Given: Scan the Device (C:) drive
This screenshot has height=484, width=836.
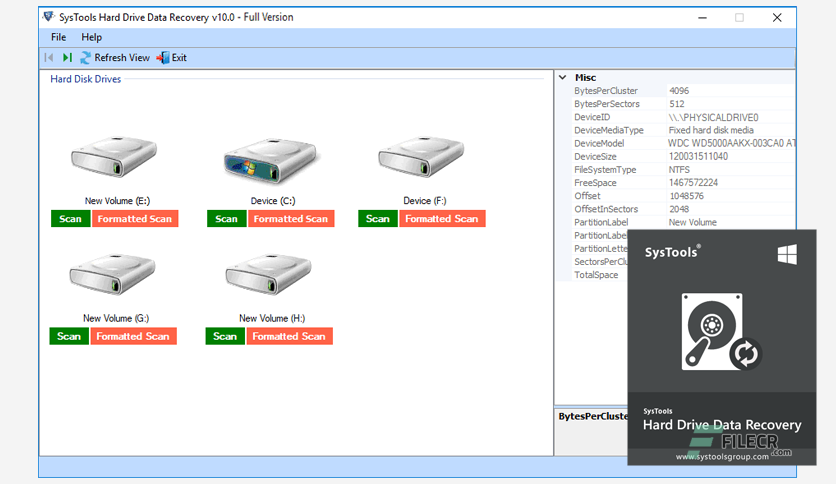Looking at the screenshot, I should point(227,219).
